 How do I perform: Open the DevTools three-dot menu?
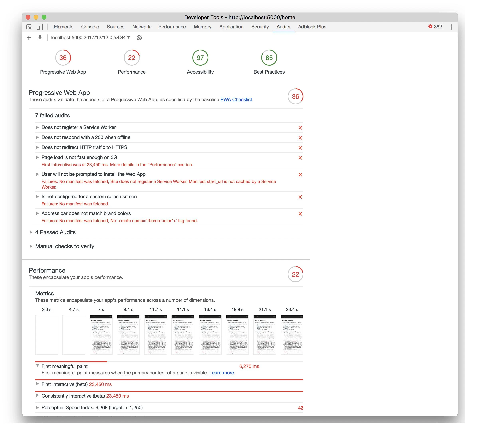[x=451, y=27]
